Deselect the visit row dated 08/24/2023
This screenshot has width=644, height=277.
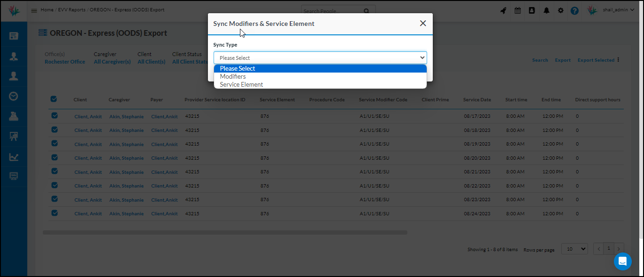pos(53,213)
